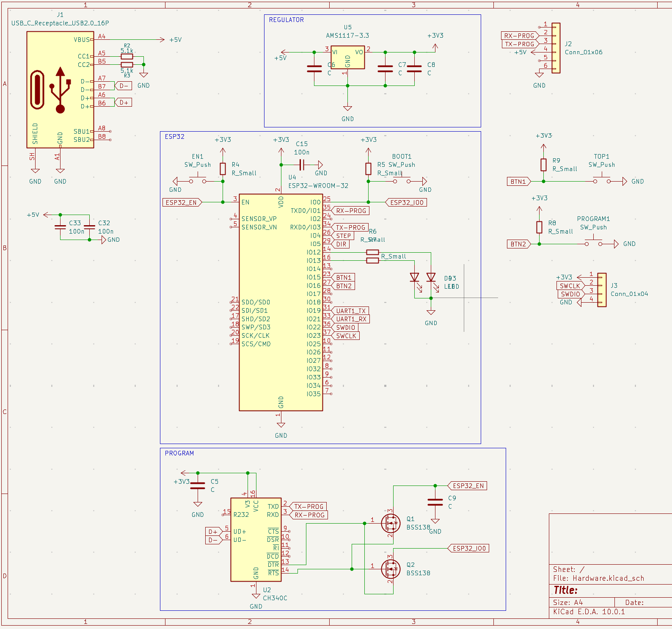Image resolution: width=672 pixels, height=629 pixels.
Task: Click the Q1 BSS138 MOSFET symbol
Action: click(x=390, y=523)
